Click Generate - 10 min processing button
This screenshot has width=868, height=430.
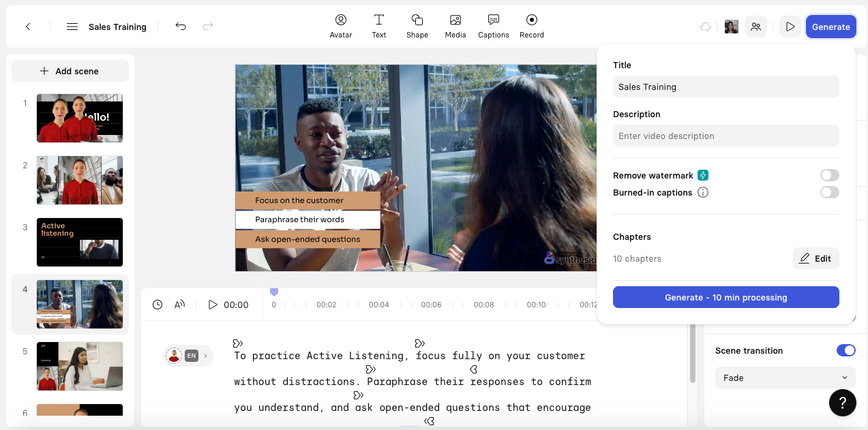pyautogui.click(x=725, y=297)
